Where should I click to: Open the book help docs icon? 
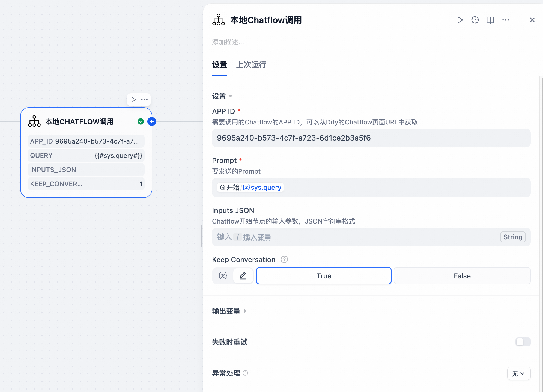coord(490,20)
